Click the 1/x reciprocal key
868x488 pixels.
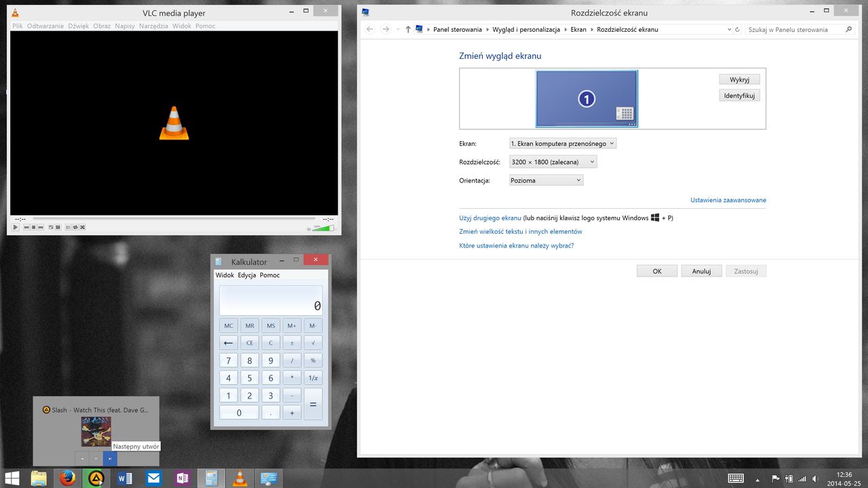click(x=313, y=378)
